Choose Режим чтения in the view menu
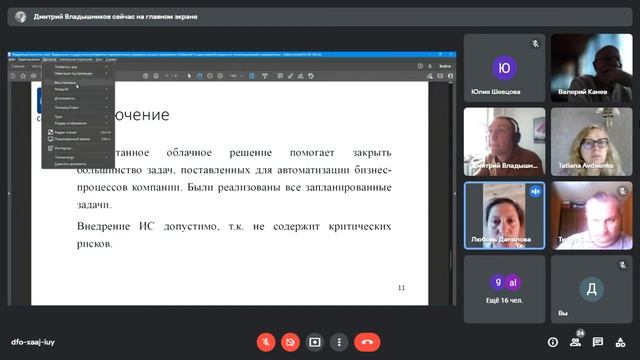The height and width of the screenshot is (360, 640). 78,132
